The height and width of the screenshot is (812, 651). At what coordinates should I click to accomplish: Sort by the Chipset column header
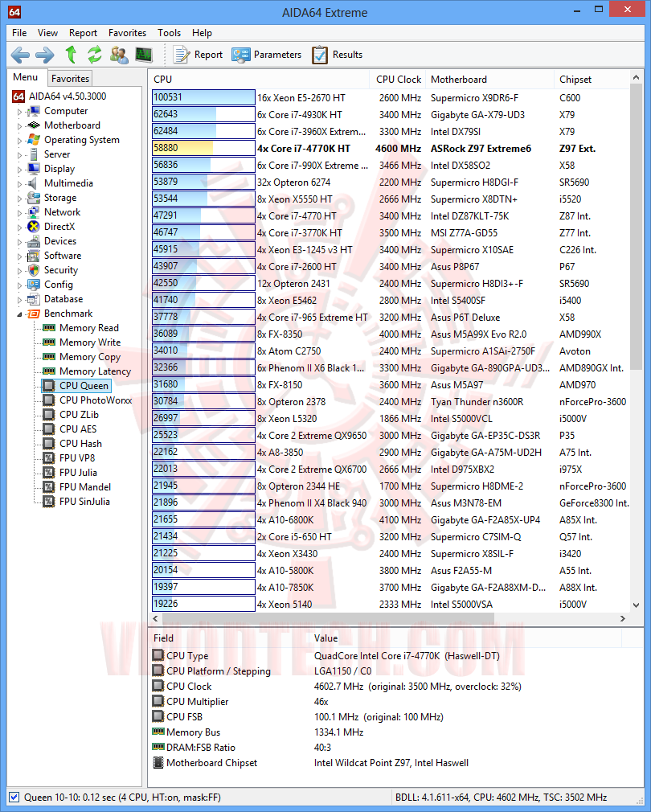click(x=592, y=80)
